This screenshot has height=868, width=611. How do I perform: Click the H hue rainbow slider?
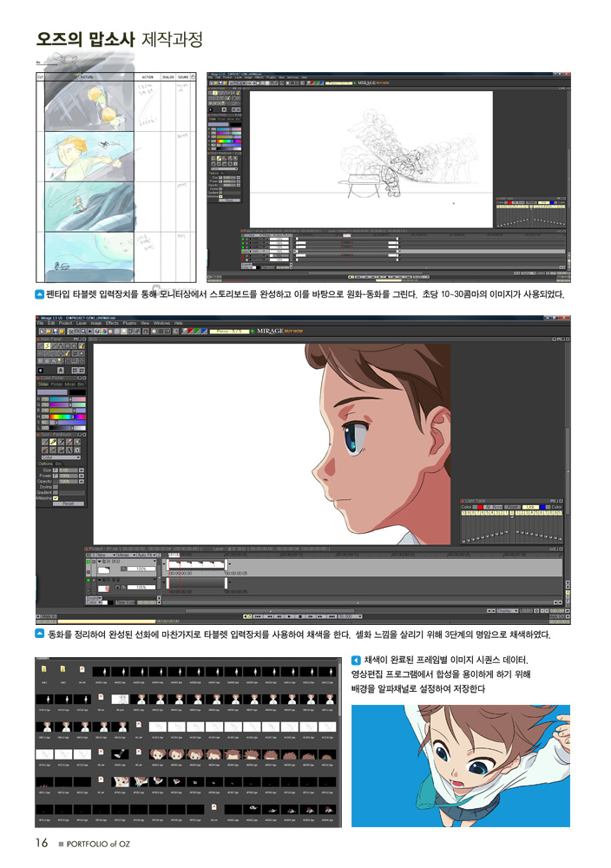[x=68, y=417]
